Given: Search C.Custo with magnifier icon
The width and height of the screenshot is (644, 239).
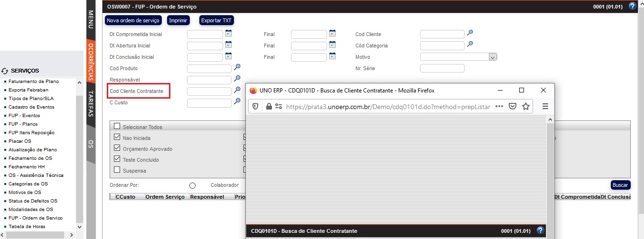Looking at the screenshot, I should [238, 101].
